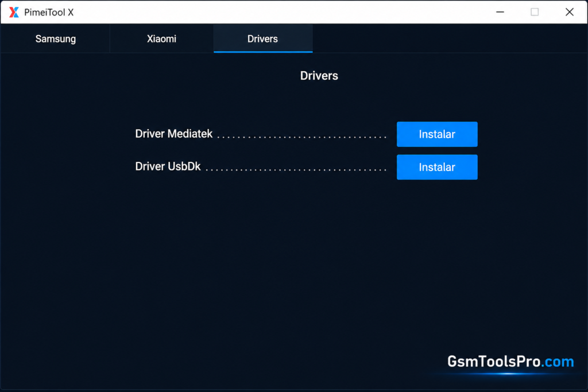The image size is (588, 392).
Task: Click the PimeiTool X logo icon
Action: [x=14, y=13]
